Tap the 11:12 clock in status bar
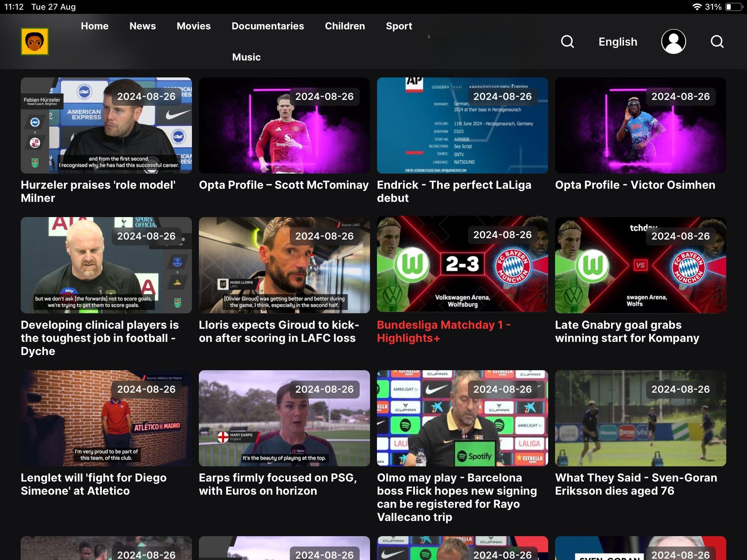The height and width of the screenshot is (560, 747). 14,7
